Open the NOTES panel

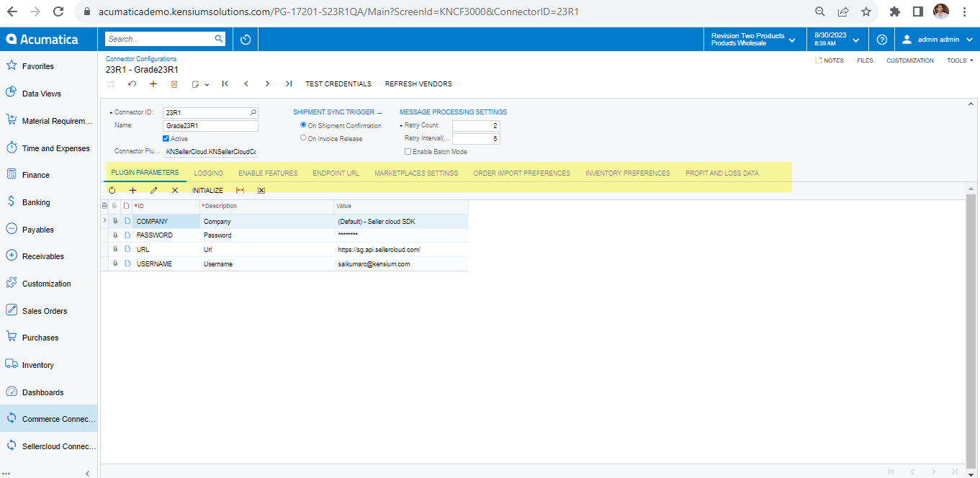click(830, 60)
